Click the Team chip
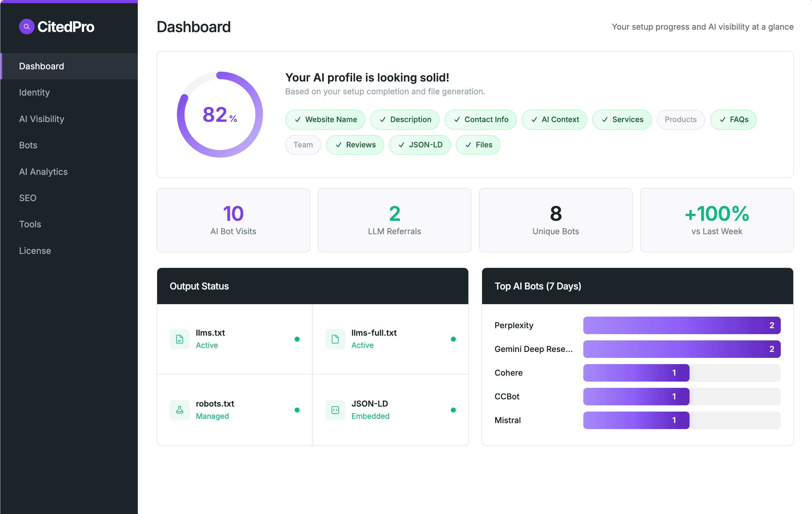The width and height of the screenshot is (812, 514). (303, 145)
